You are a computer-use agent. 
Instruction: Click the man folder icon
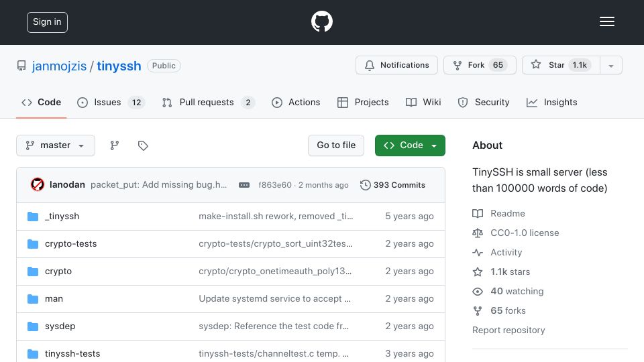pyautogui.click(x=33, y=299)
